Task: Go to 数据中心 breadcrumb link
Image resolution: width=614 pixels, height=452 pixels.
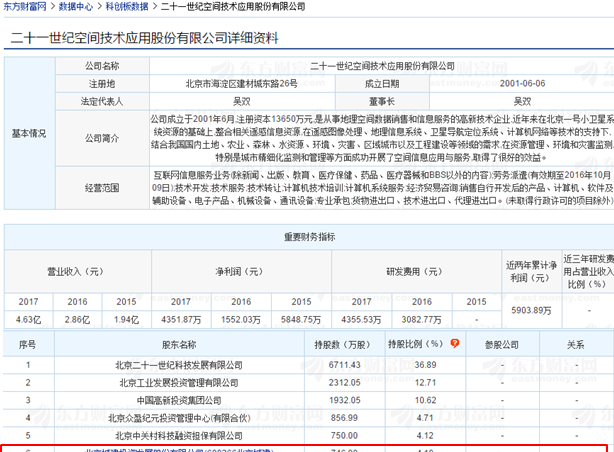Action: (x=76, y=6)
